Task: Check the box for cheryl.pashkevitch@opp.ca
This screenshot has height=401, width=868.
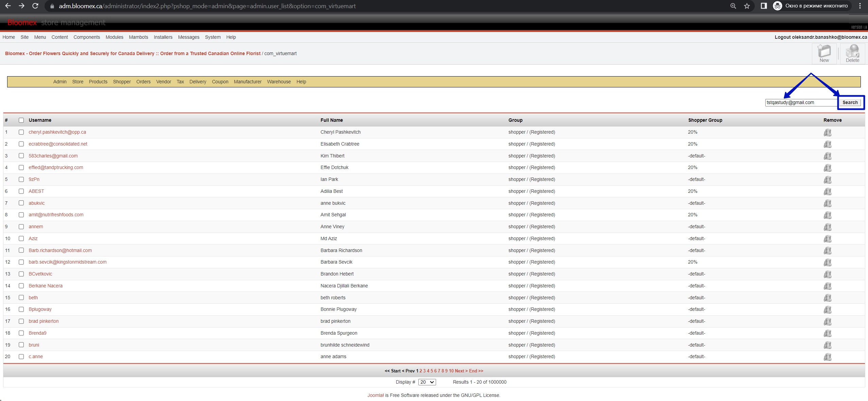Action: click(21, 132)
